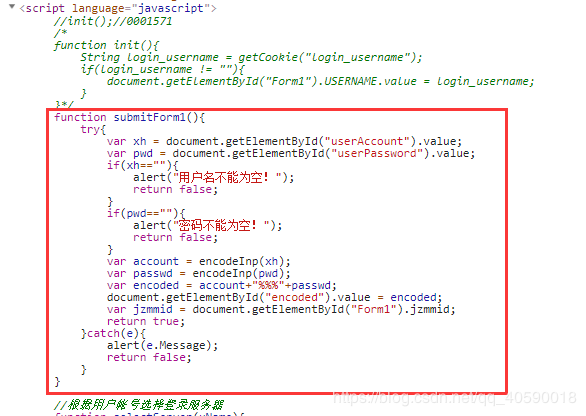Click the var passwd = encodeInp(pwd) line
The image size is (586, 416).
tap(198, 273)
